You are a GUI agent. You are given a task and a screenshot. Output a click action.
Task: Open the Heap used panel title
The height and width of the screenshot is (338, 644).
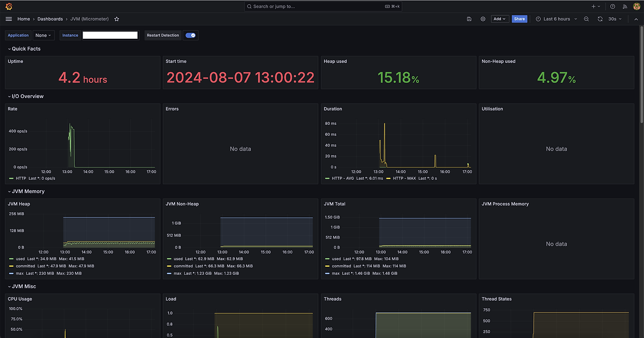pyautogui.click(x=335, y=61)
